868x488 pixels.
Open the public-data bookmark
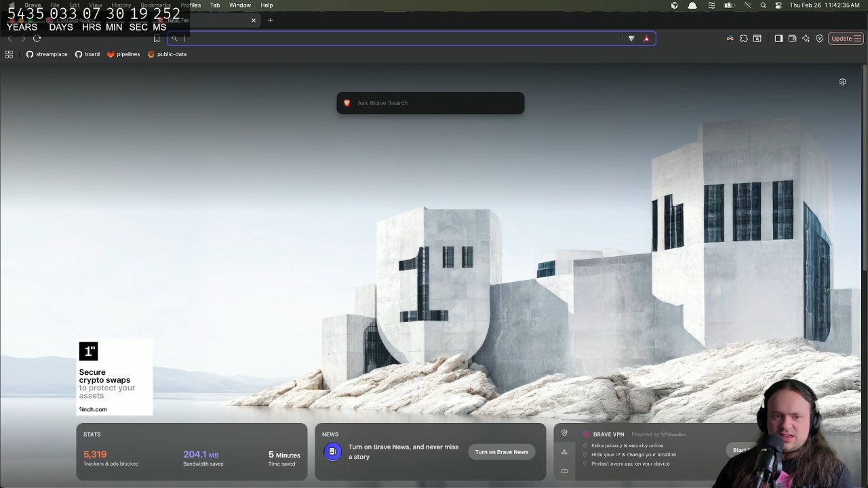click(x=167, y=54)
